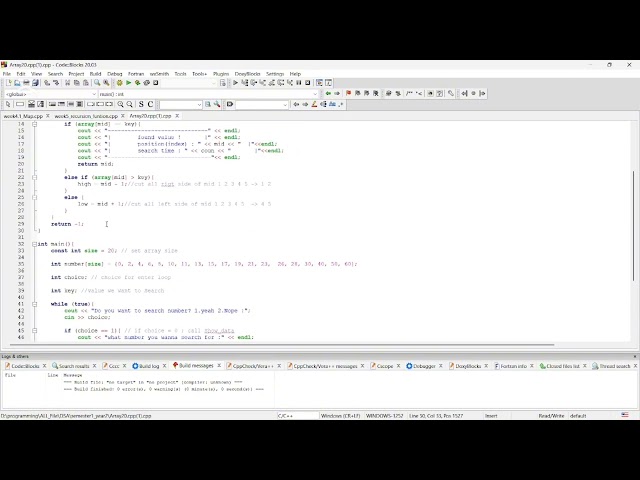Click the editor vertical scrollbar
The width and height of the screenshot is (640, 480).
coord(634,225)
